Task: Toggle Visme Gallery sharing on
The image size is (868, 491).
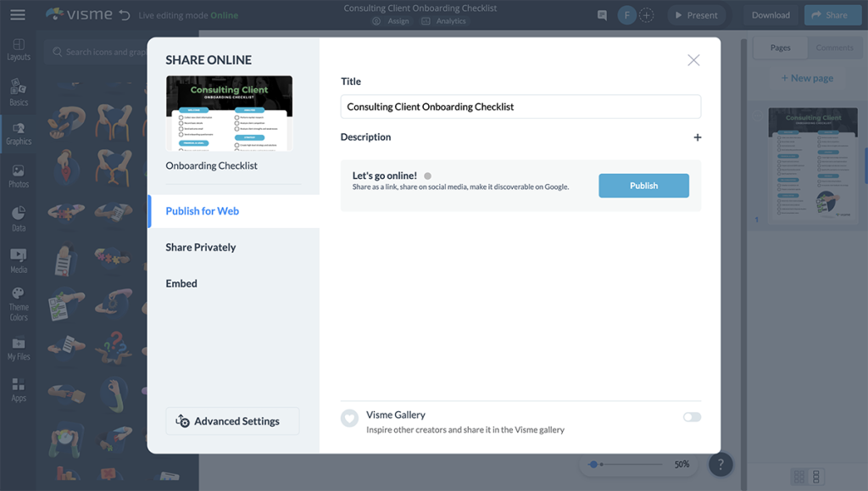Action: 692,416
